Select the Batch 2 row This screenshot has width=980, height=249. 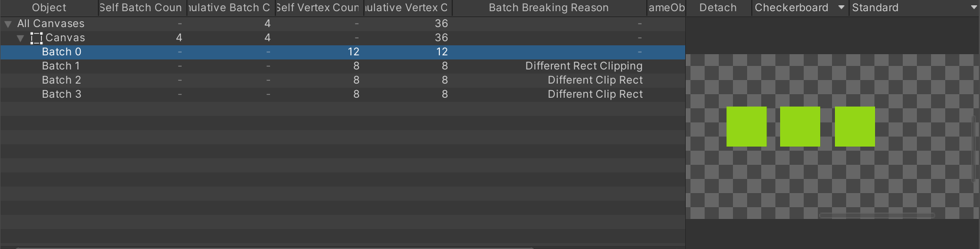click(343, 80)
